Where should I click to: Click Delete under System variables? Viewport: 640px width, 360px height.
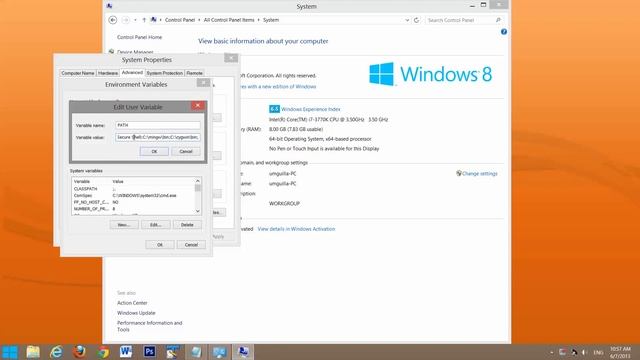(187, 225)
